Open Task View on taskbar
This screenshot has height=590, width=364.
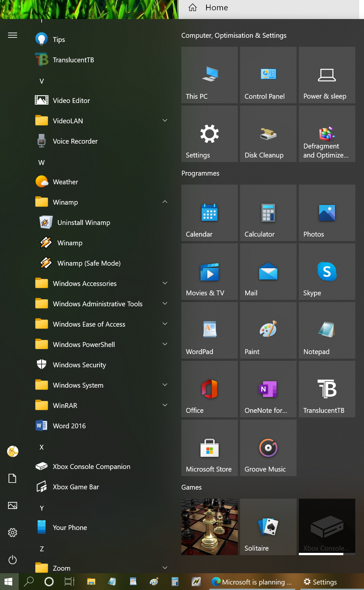point(69,582)
